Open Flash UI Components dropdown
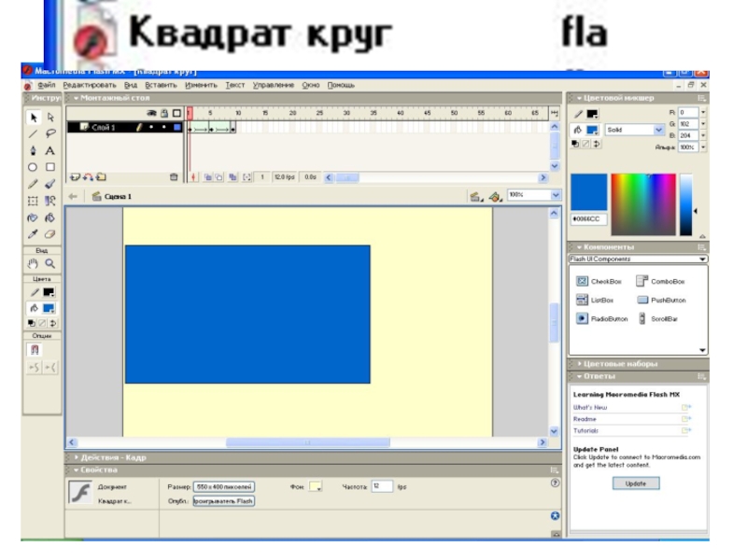 pyautogui.click(x=702, y=259)
